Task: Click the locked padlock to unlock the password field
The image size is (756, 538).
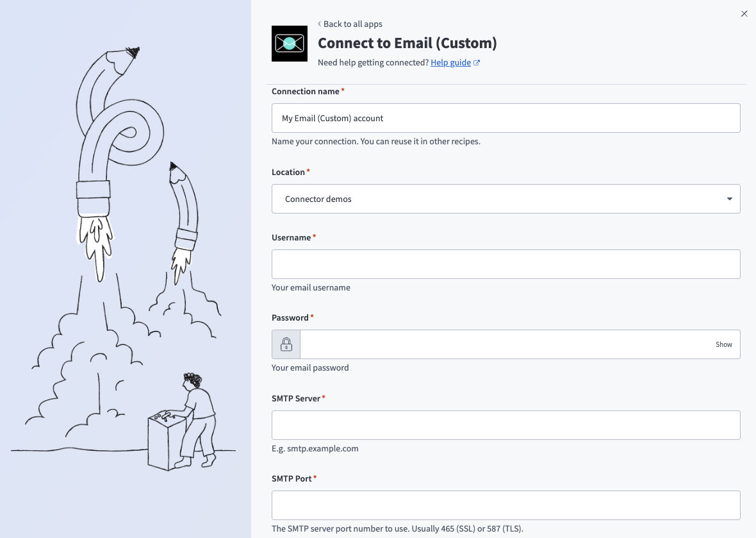Action: tap(286, 344)
